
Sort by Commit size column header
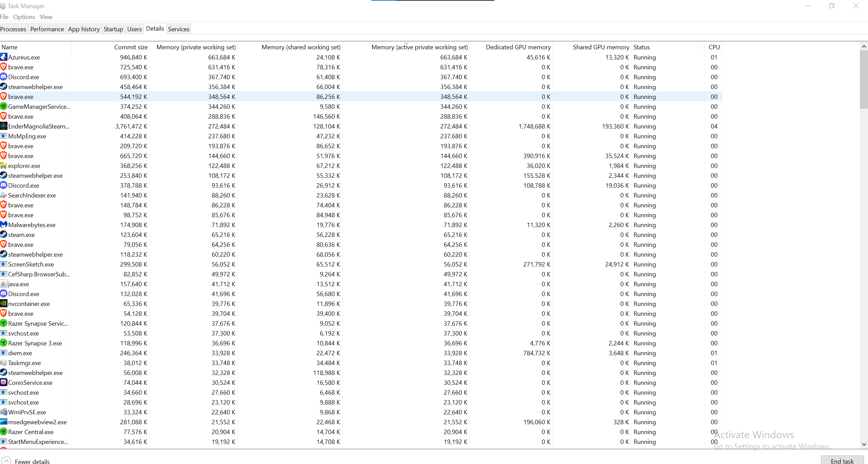[111, 47]
